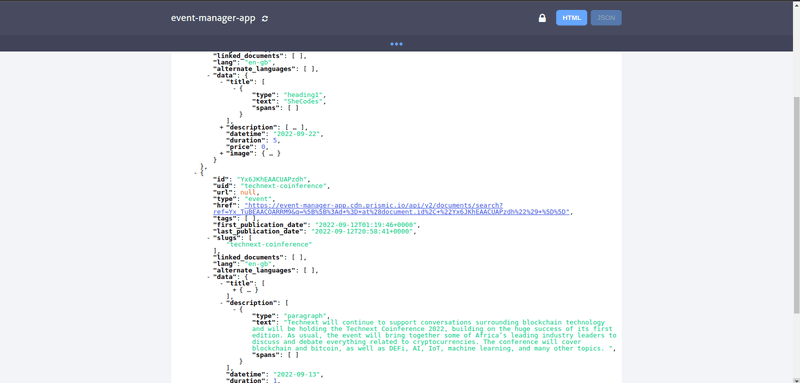The height and width of the screenshot is (383, 800).
Task: Click the "spans" key under technext description
Action: [x=267, y=355]
